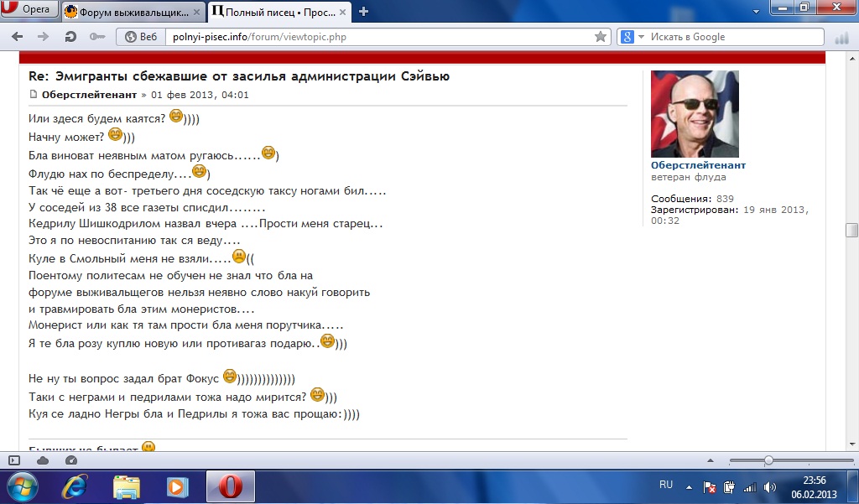
Task: Open the Windows Start menu
Action: [x=23, y=486]
